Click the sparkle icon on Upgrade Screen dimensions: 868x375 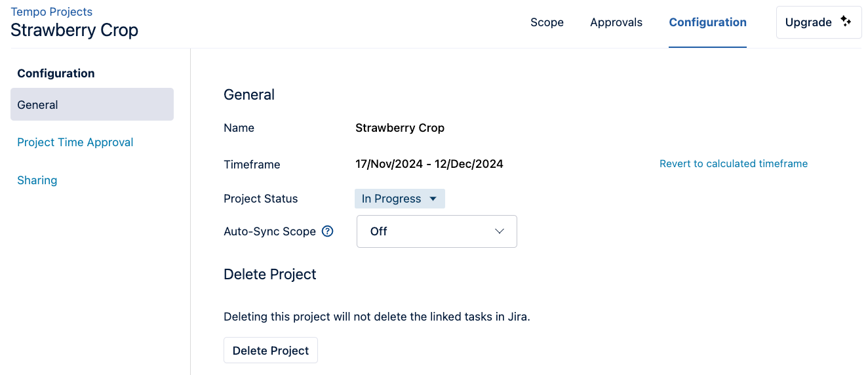point(846,22)
